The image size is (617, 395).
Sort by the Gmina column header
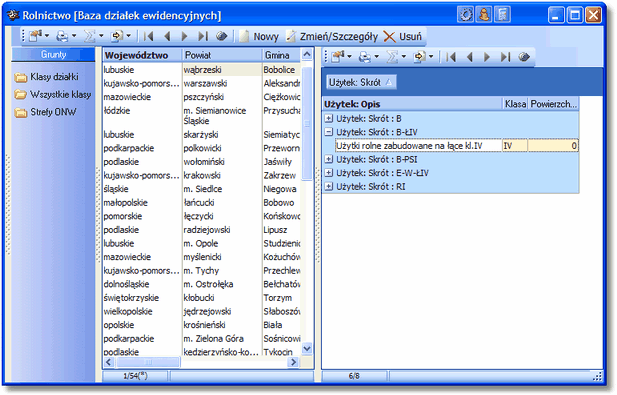281,55
